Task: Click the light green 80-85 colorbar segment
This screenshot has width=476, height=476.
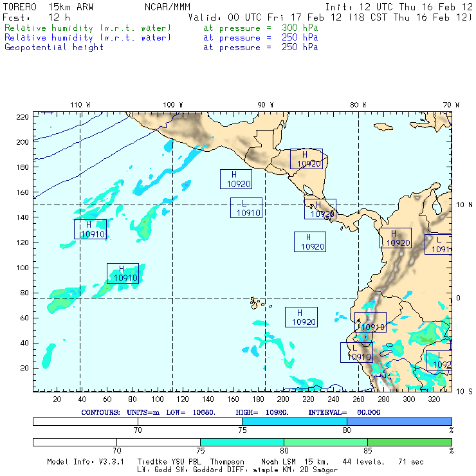Action: tap(325, 443)
